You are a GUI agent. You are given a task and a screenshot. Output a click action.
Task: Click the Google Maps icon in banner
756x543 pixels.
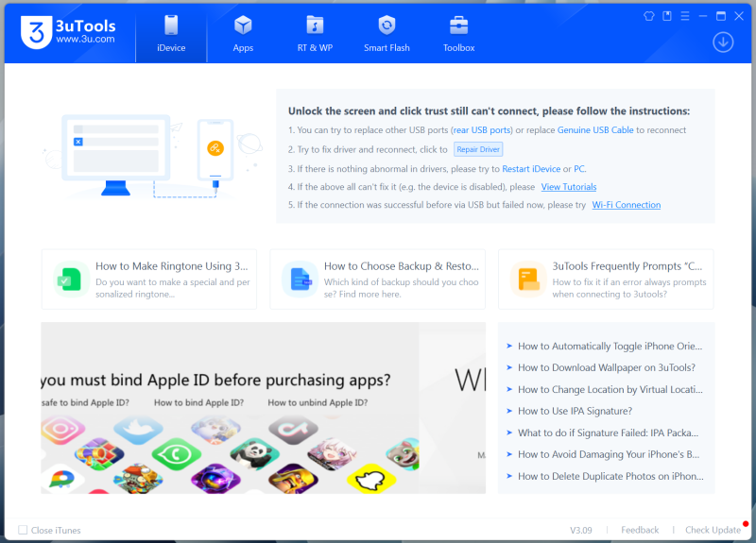62,480
